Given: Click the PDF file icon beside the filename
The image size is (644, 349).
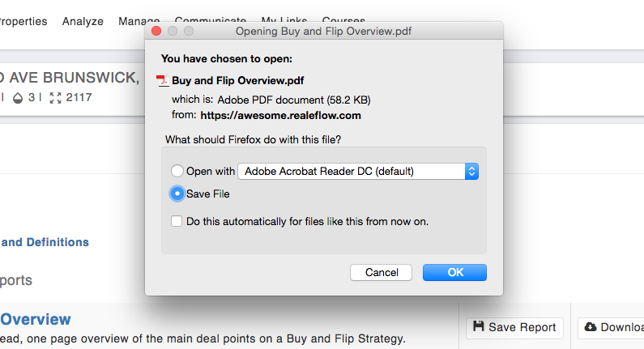Looking at the screenshot, I should click(163, 80).
